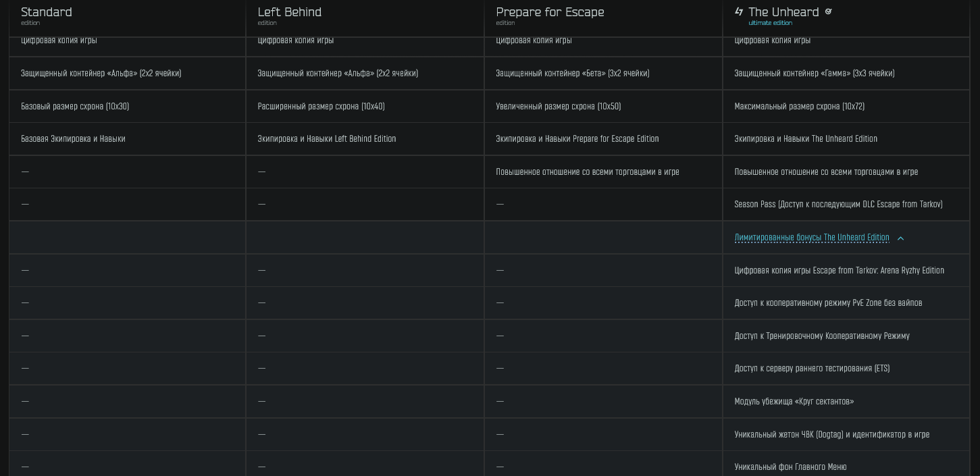Click the Arena Ryzhy Edition digital copy row

tap(839, 271)
